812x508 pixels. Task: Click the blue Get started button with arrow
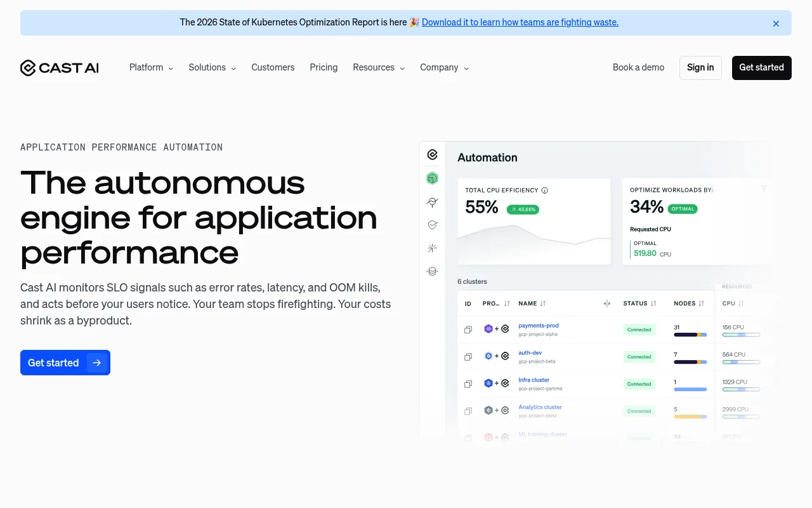(x=65, y=363)
